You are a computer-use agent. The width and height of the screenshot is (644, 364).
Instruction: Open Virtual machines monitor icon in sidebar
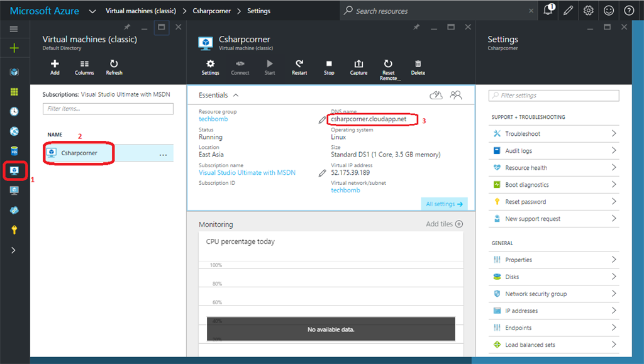pos(14,190)
